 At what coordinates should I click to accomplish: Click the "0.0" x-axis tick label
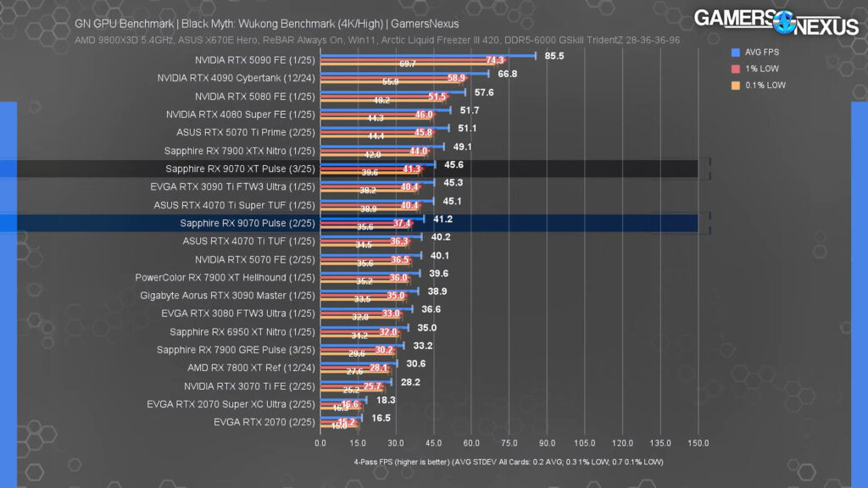(320, 443)
